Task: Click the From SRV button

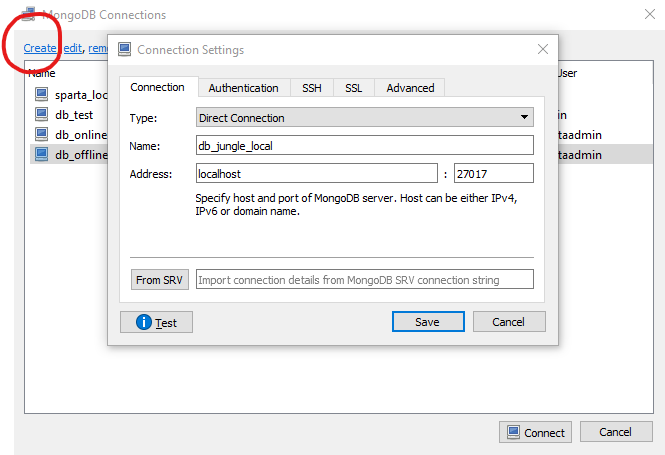Action: tap(159, 280)
